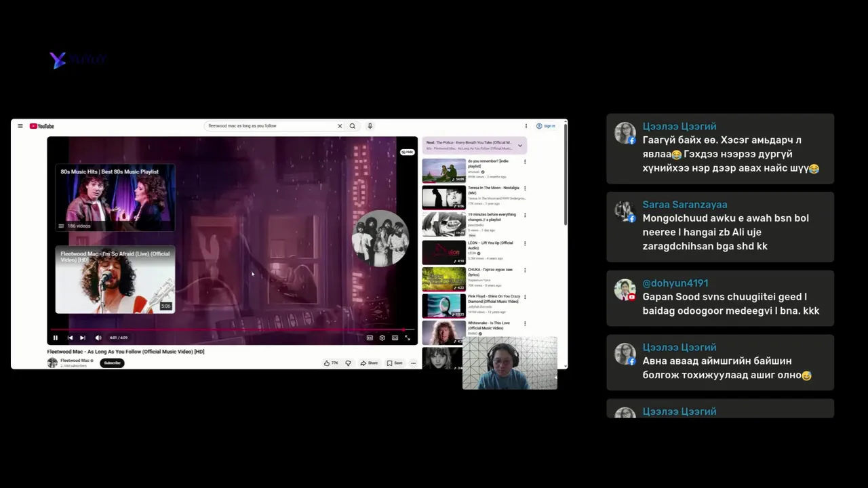Screen dimensions: 868x488
Task: Open '19 minutes before everything changes' video
Action: [444, 224]
